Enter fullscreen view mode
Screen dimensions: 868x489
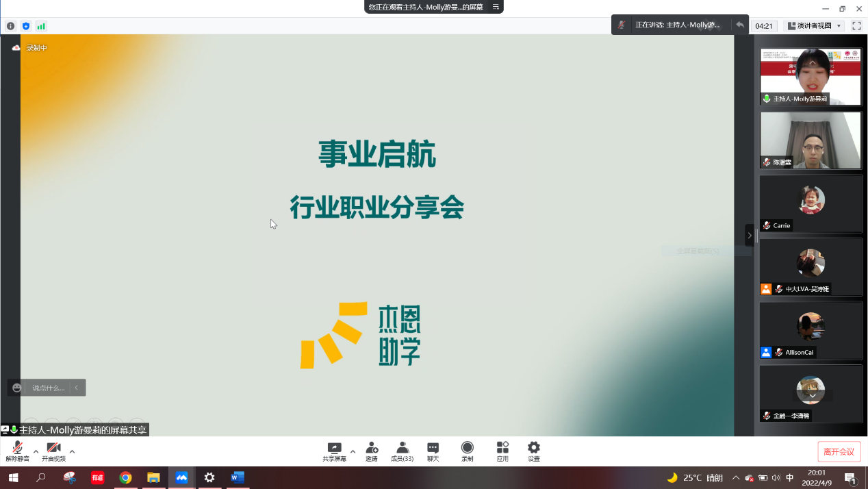(857, 25)
